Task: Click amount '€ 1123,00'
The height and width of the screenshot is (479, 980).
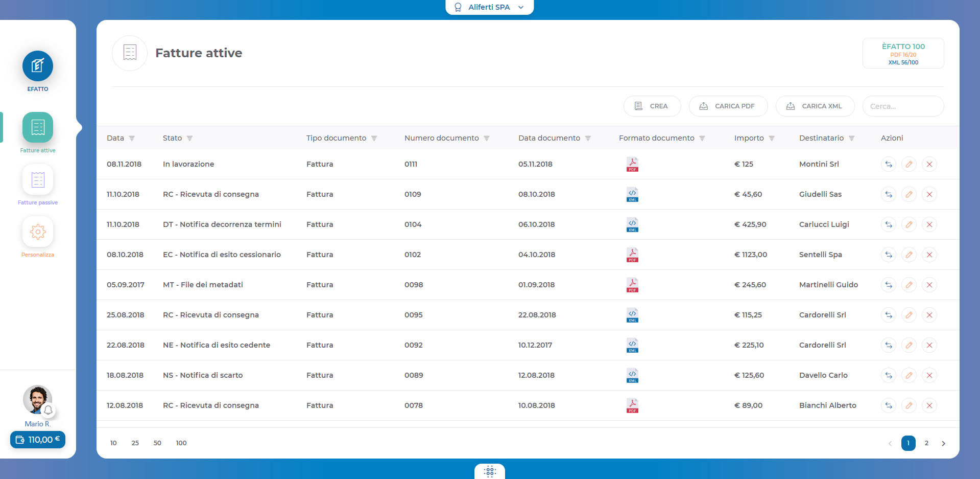Action: click(x=751, y=255)
